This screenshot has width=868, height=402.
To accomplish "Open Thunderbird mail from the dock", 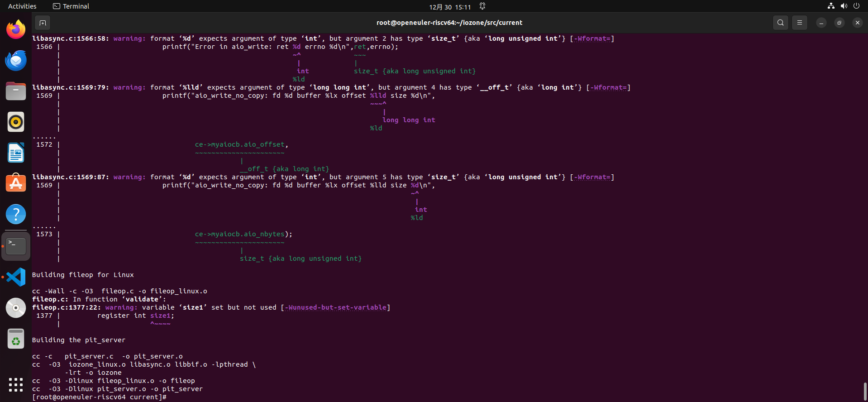I will [x=16, y=61].
